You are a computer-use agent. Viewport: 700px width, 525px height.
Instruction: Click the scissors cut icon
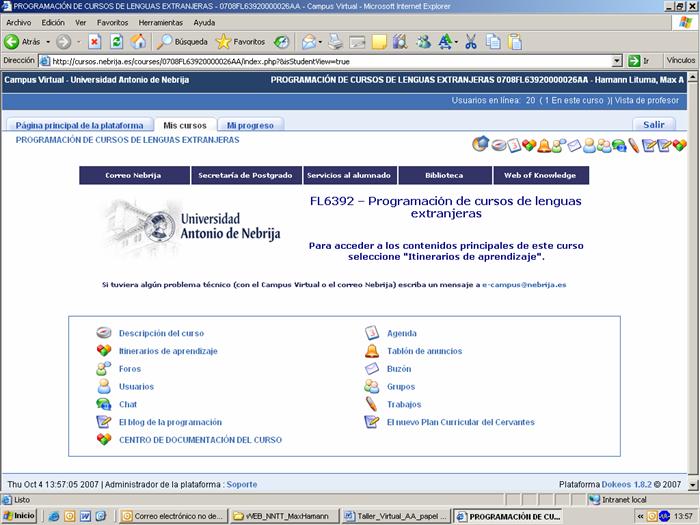(471, 42)
